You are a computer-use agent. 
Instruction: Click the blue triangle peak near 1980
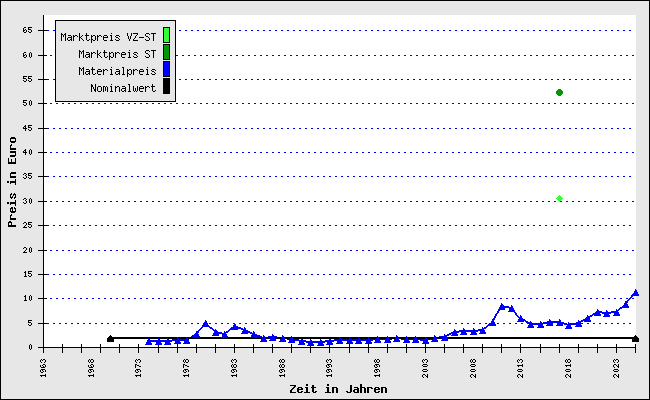tap(206, 324)
